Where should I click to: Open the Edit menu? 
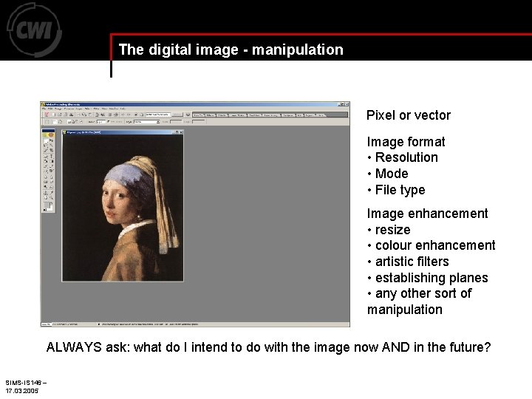tap(50, 109)
